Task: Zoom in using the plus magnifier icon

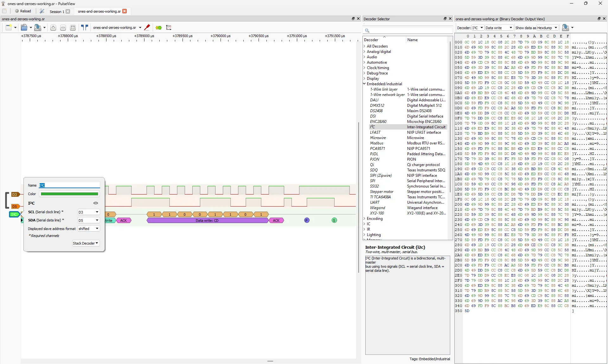Action: coord(53,28)
